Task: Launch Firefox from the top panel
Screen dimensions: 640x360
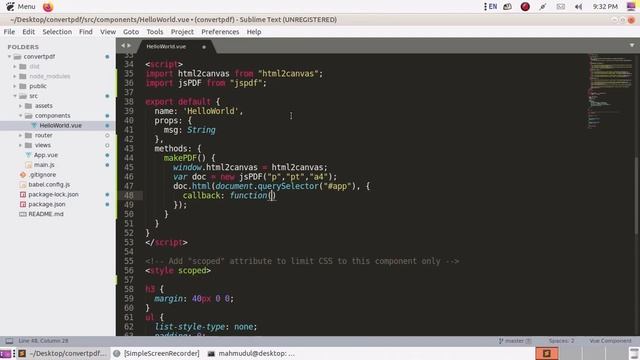Action: click(48, 7)
